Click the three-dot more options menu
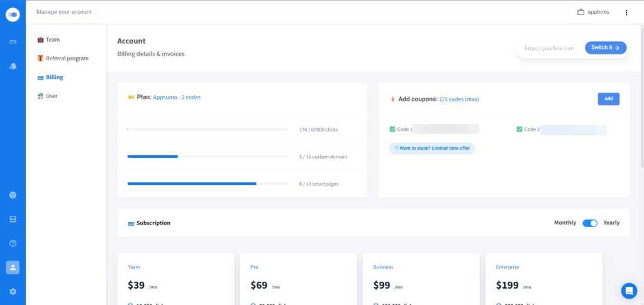The height and width of the screenshot is (305, 644). 626,13
